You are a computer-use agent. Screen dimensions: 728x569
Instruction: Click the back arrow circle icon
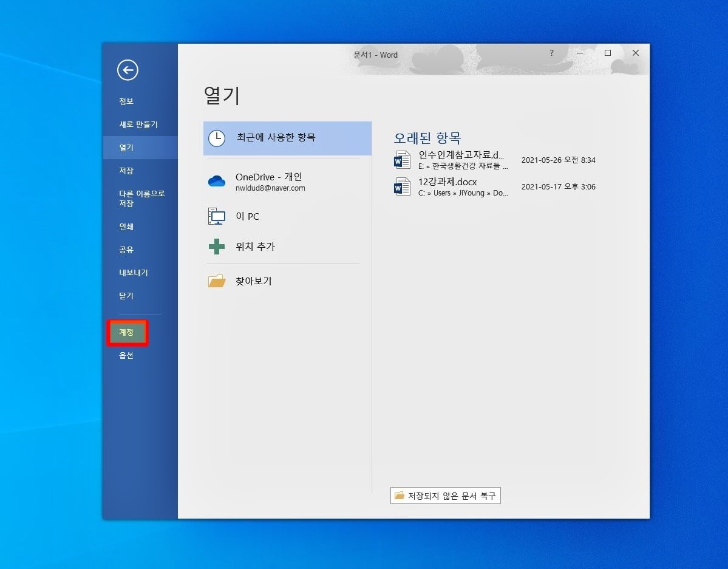coord(128,70)
